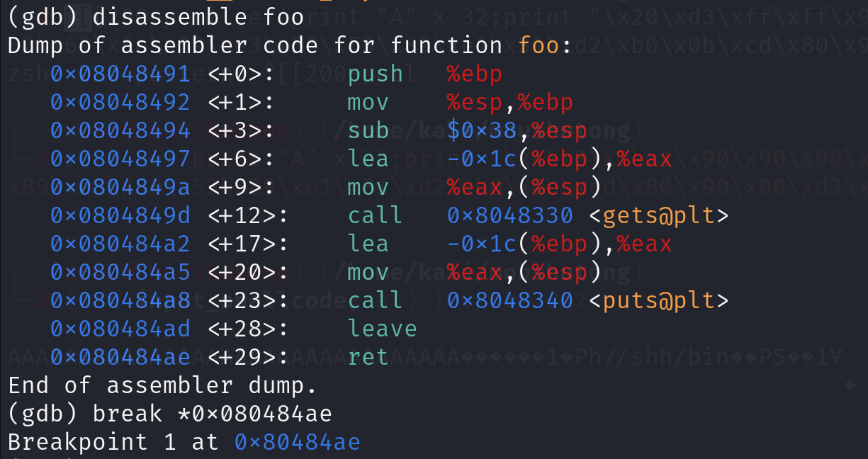Select the address 0x08048492 on mov line
Image resolution: width=868 pixels, height=459 pixels.
tap(120, 102)
